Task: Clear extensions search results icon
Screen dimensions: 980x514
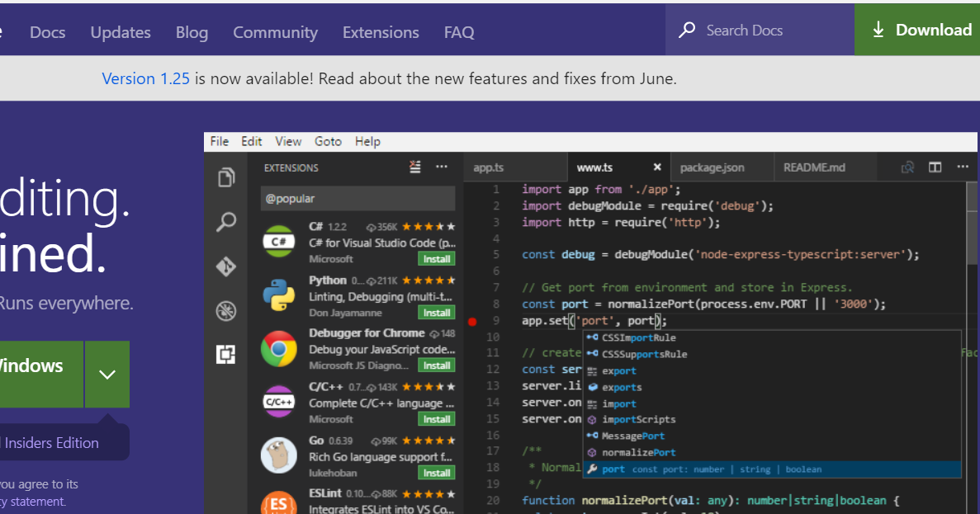Action: (x=415, y=167)
